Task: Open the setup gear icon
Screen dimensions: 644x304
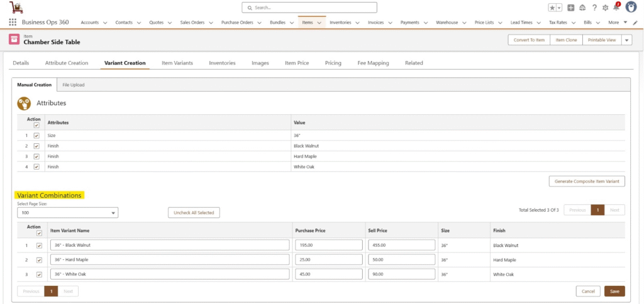Action: click(605, 8)
